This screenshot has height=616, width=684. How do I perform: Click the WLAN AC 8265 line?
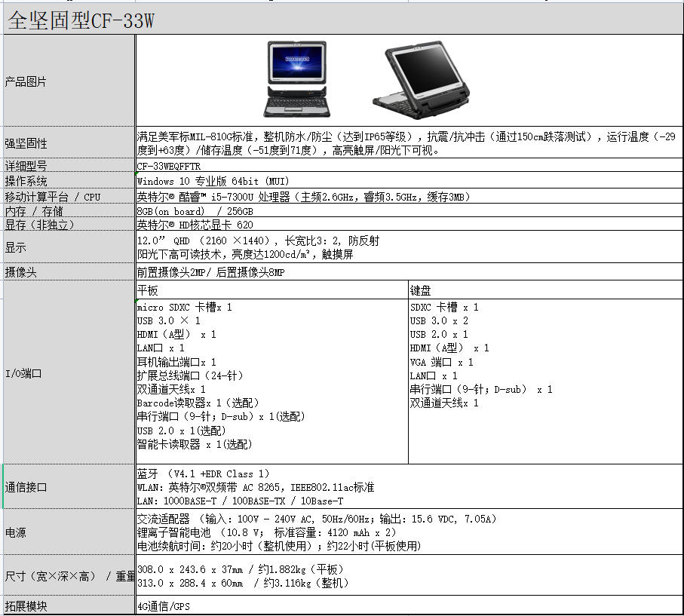[256, 487]
